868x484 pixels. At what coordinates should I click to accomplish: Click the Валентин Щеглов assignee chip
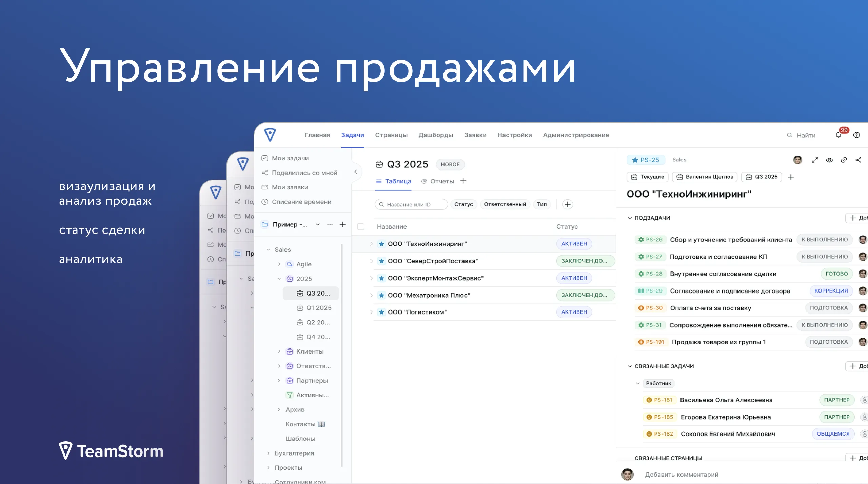coord(705,177)
